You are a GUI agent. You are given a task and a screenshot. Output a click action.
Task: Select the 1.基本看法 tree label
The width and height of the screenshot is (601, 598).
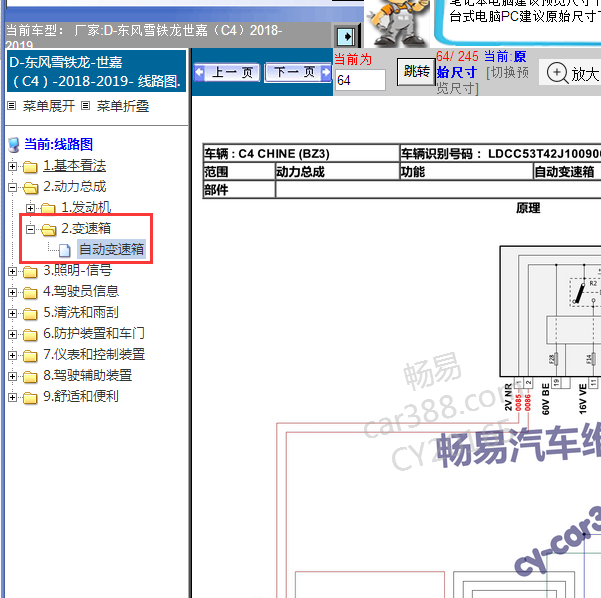click(74, 166)
